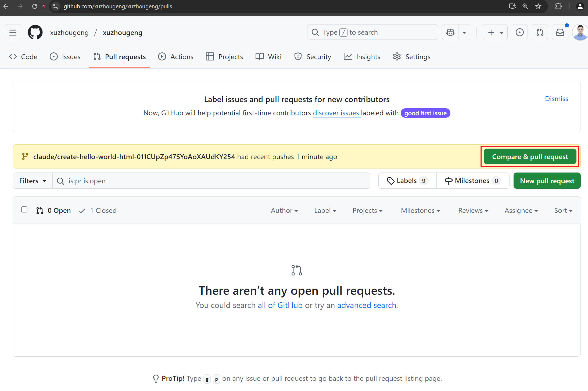This screenshot has width=588, height=391.
Task: Dismiss the good first issue banner
Action: [x=556, y=98]
